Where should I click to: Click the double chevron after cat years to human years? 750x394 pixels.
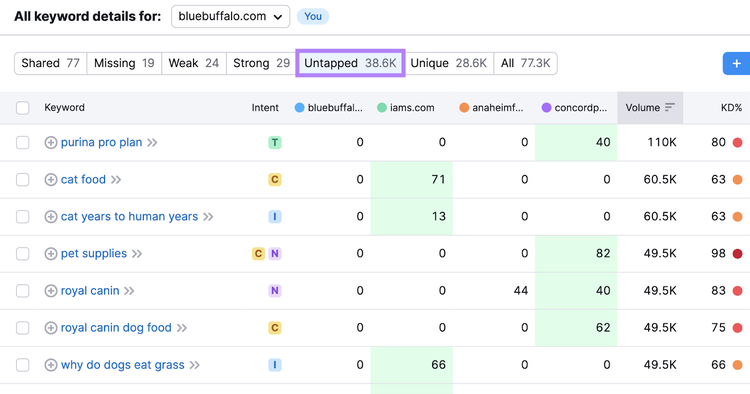208,217
